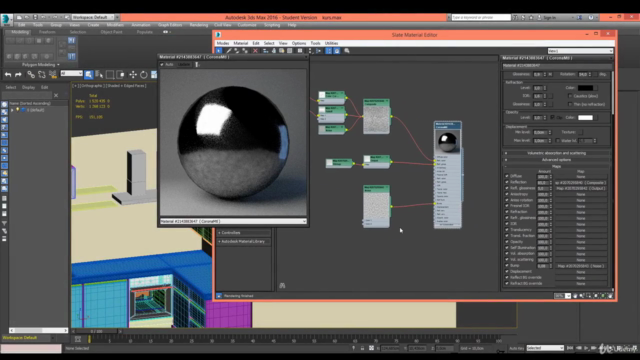Toggle the Reflection map checkbox
640x360 pixels.
pyautogui.click(x=507, y=182)
